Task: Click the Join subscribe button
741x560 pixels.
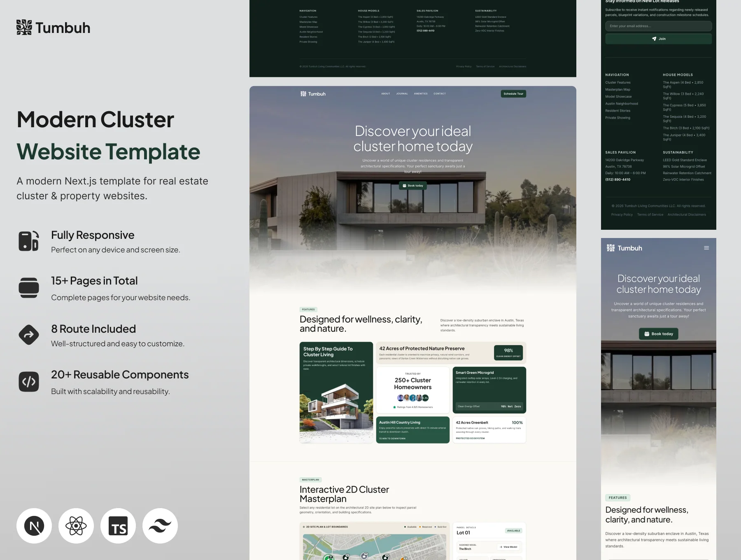Action: (658, 39)
